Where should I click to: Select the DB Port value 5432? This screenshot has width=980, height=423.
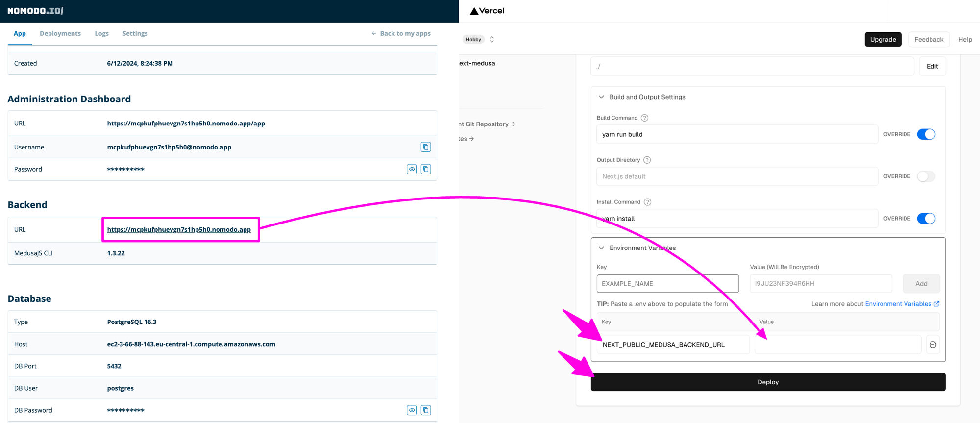coord(114,366)
